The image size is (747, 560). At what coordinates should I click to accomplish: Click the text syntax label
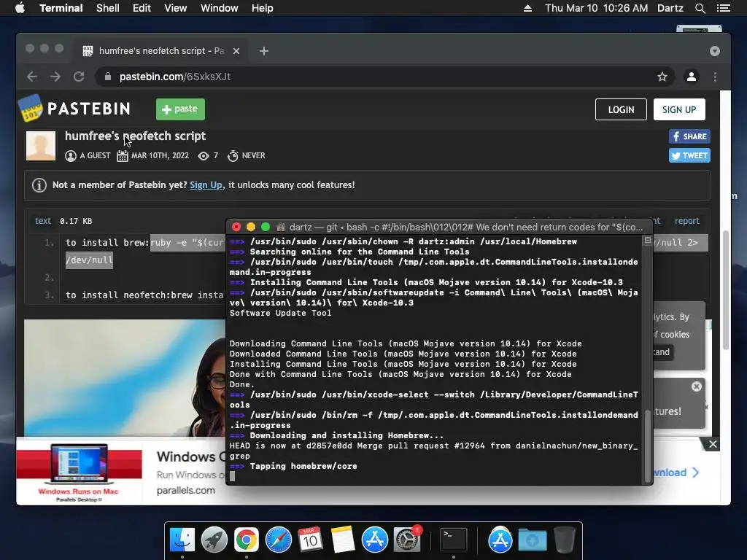tap(43, 220)
